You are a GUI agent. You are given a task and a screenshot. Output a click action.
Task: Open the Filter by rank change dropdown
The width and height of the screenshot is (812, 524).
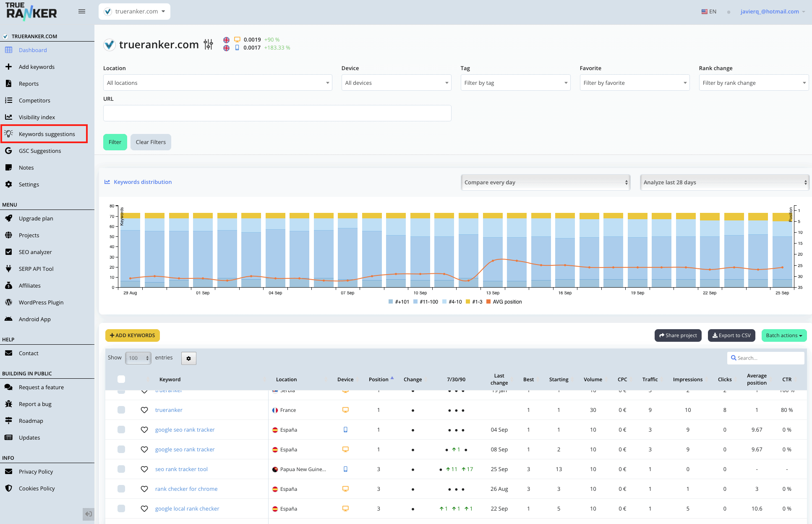point(754,83)
